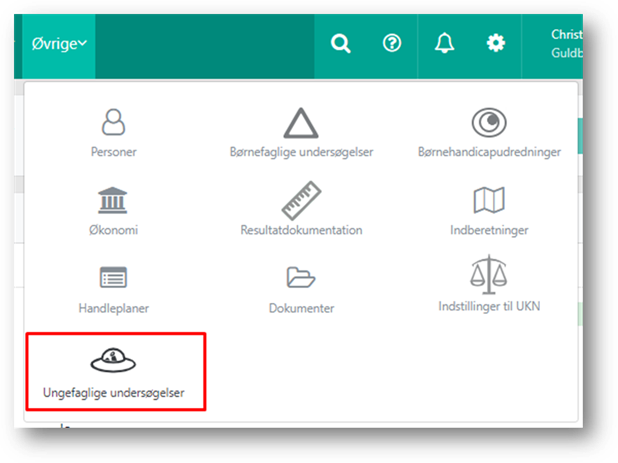Click the Økonomi bank building icon

coord(113,200)
